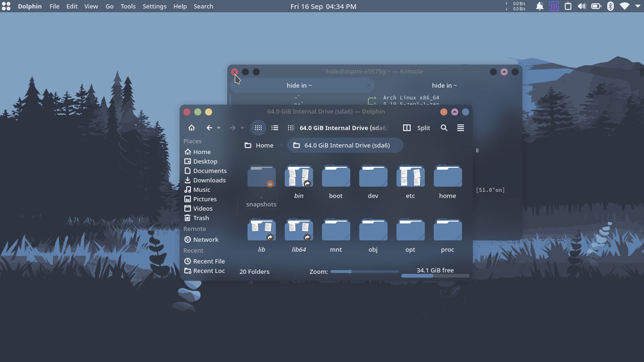Click the volume icon in the panel
The height and width of the screenshot is (362, 644).
(581, 6)
